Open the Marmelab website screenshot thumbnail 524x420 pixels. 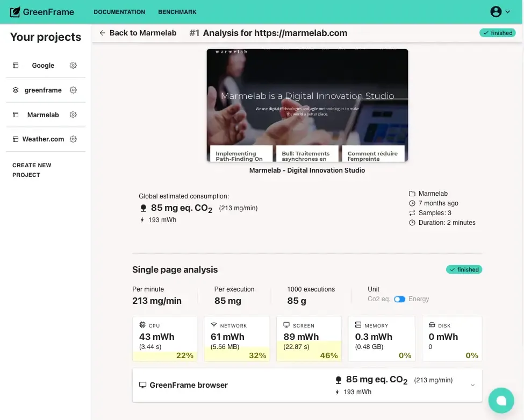tap(307, 105)
